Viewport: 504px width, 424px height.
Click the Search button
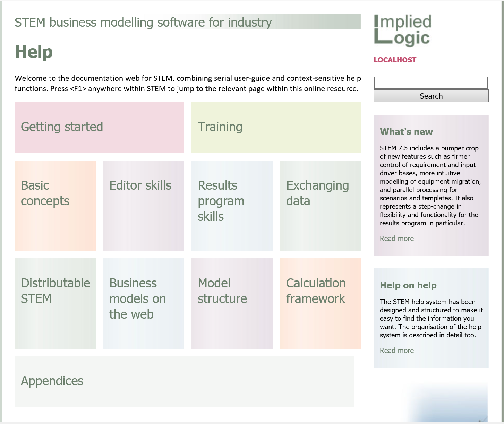tap(431, 96)
